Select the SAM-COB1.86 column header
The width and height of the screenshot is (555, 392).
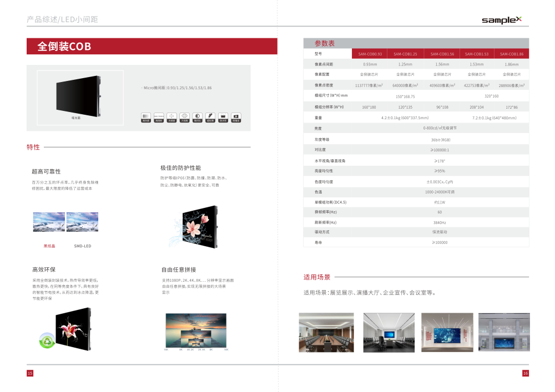click(511, 54)
